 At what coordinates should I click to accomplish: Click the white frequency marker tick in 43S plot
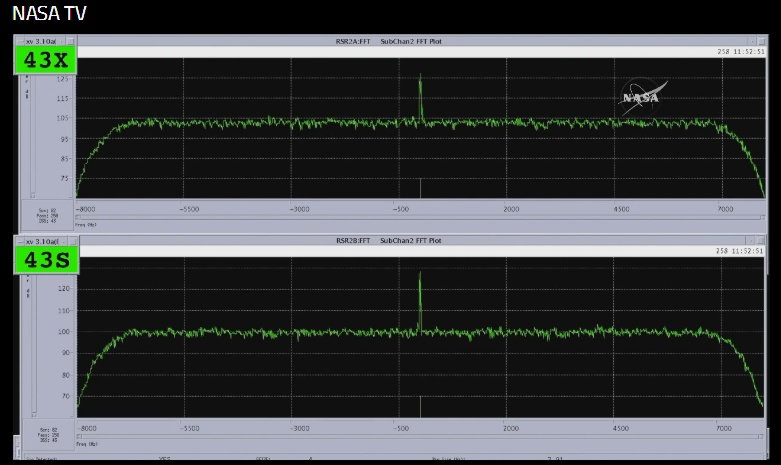coord(420,407)
